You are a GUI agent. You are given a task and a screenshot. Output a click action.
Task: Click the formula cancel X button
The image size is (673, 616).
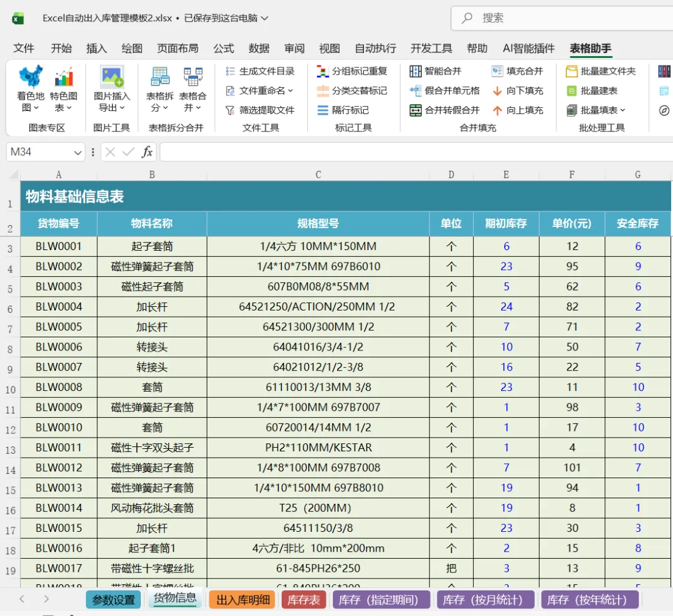point(110,152)
